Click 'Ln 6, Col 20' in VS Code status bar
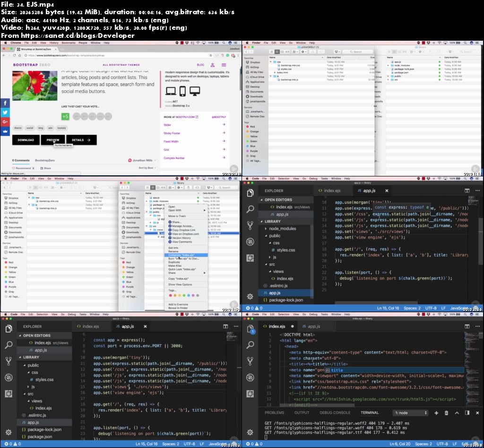Screen dimensions: 484x448 coord(400,444)
